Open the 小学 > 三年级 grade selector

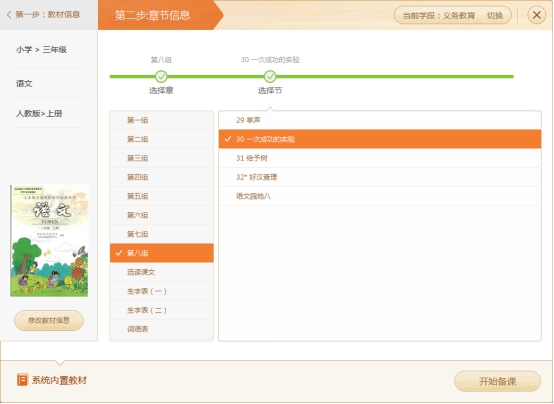[41, 49]
